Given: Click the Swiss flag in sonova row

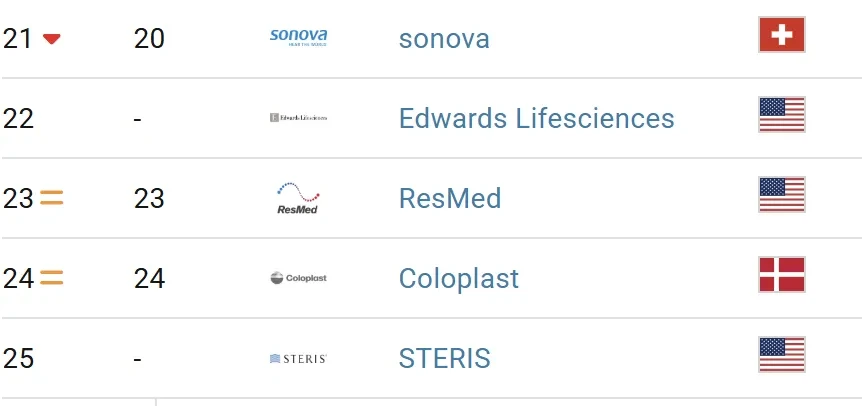Looking at the screenshot, I should tap(782, 35).
